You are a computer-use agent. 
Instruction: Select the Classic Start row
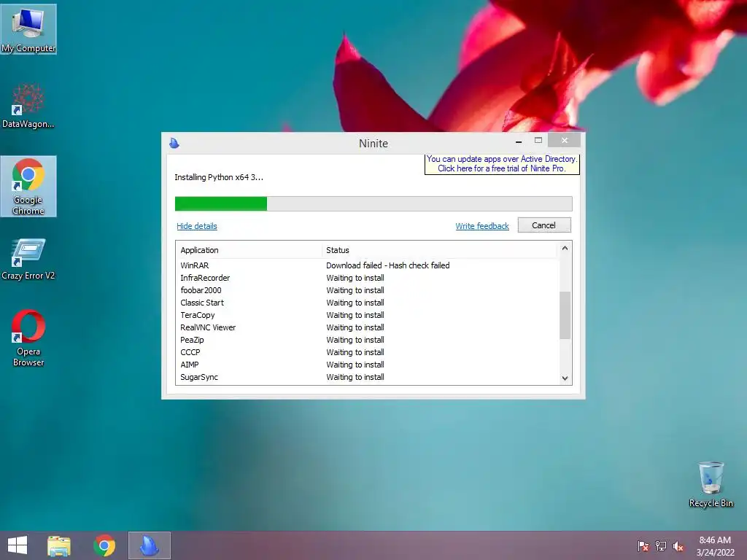click(368, 303)
